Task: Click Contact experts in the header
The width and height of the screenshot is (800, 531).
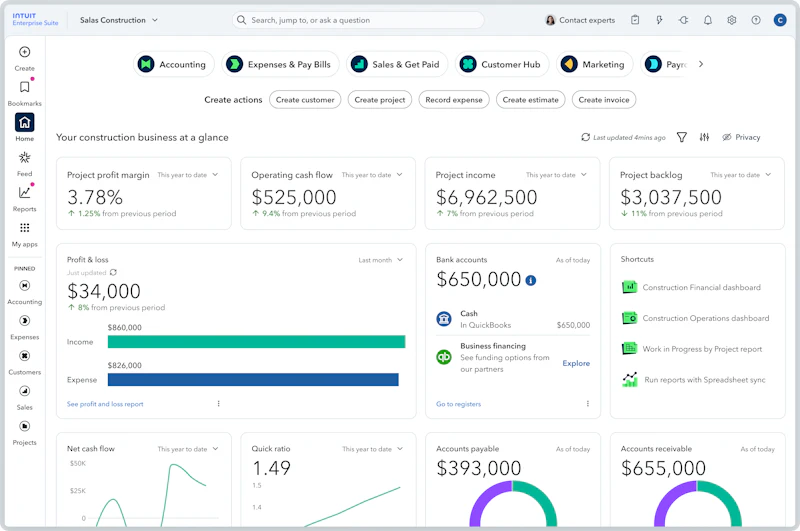Action: (x=580, y=20)
